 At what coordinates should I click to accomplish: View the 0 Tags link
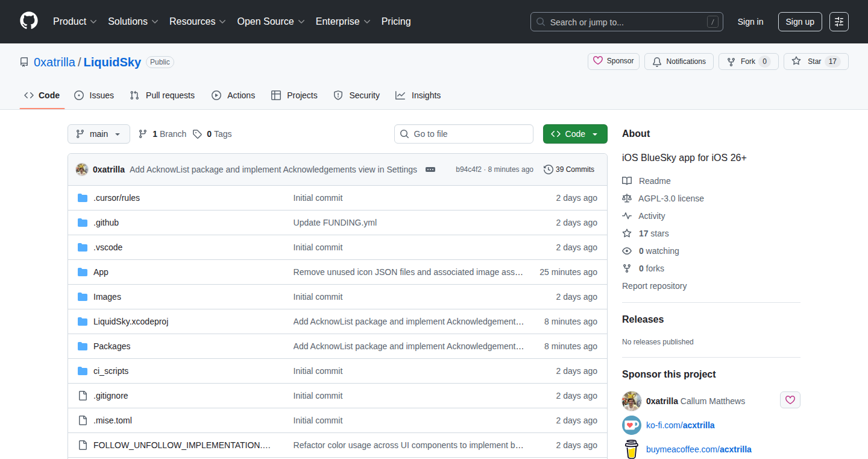212,134
